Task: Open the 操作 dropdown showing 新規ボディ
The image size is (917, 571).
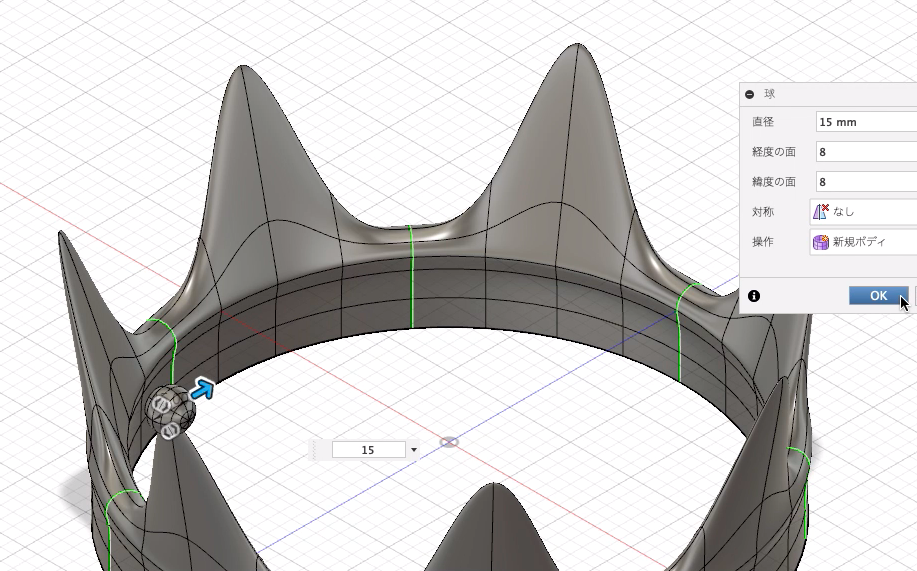Action: pos(863,242)
